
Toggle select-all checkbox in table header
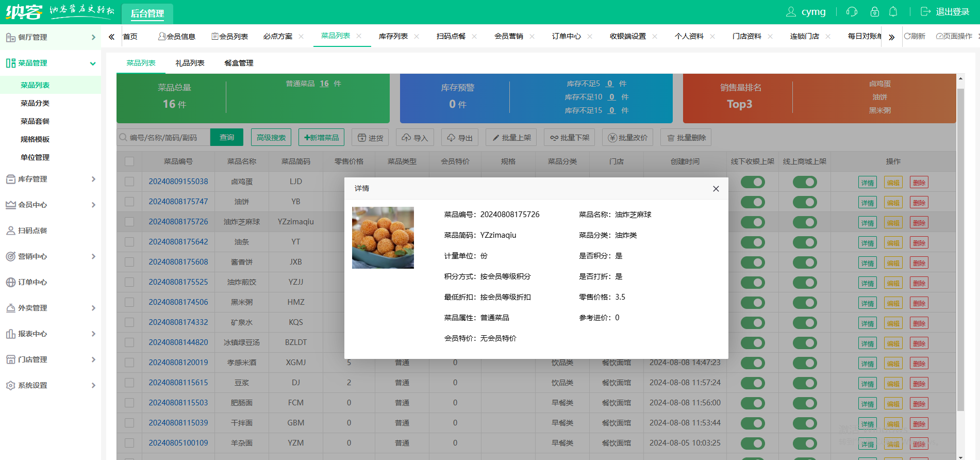point(129,161)
